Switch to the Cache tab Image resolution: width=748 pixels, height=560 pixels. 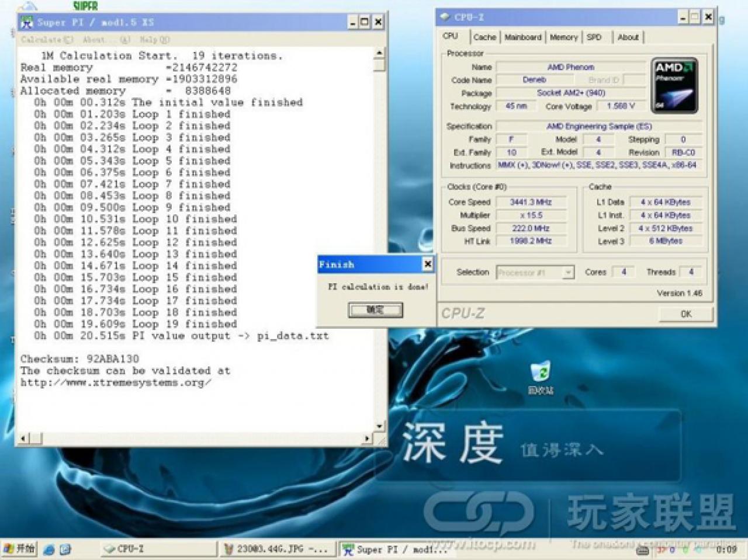[484, 37]
